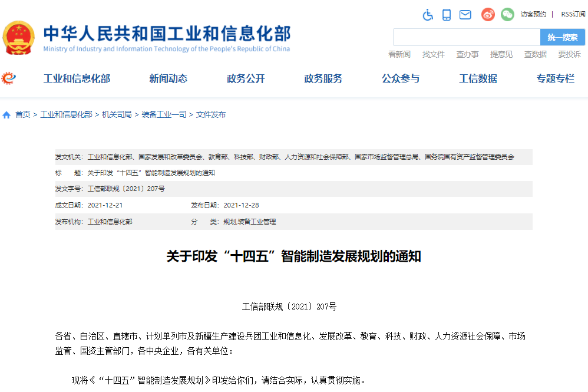Click the 统一搜索 search button

(x=562, y=37)
